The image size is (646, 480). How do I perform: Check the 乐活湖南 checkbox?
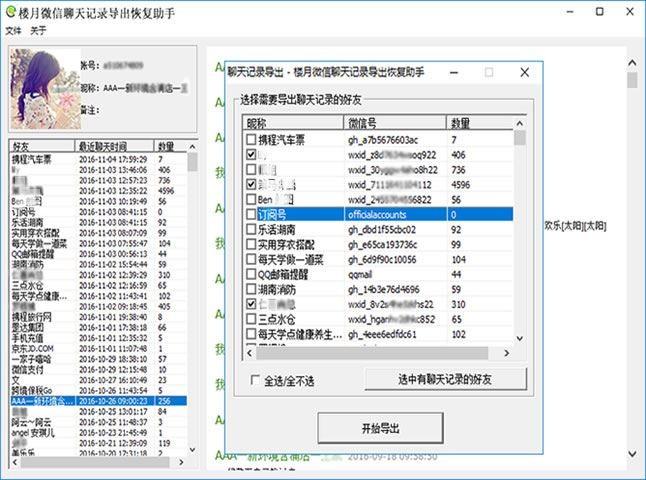tap(251, 229)
